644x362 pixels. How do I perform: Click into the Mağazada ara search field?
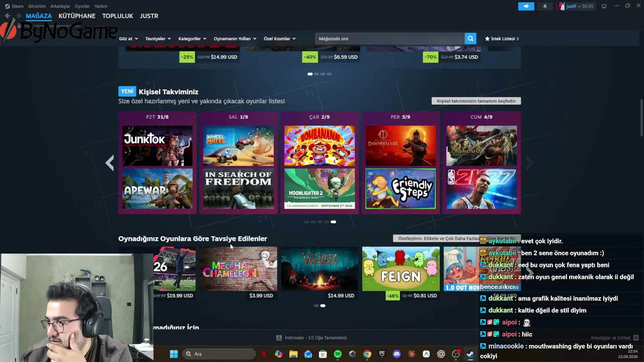(x=390, y=39)
